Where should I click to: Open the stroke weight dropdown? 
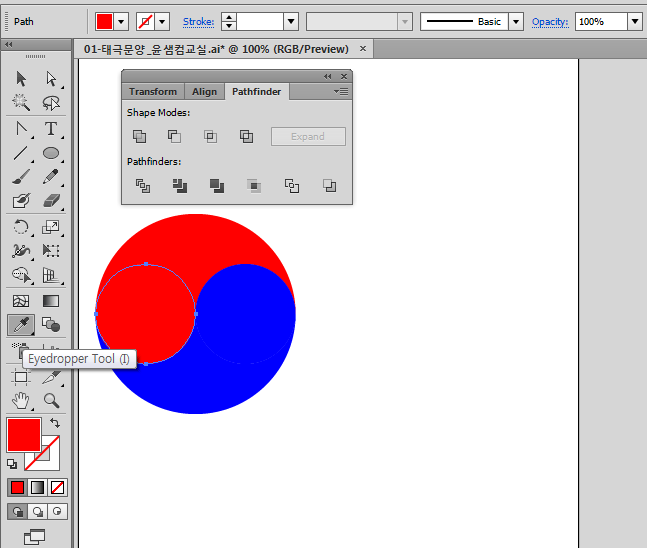tap(291, 21)
